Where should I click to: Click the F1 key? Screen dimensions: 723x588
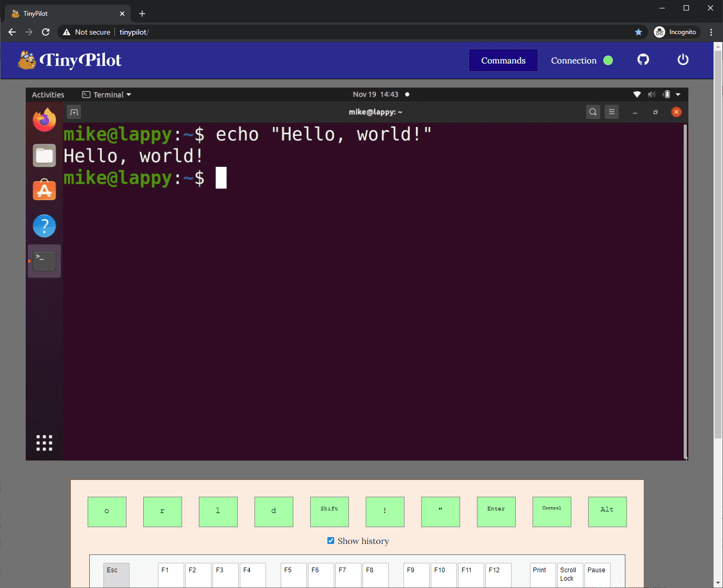coord(171,575)
